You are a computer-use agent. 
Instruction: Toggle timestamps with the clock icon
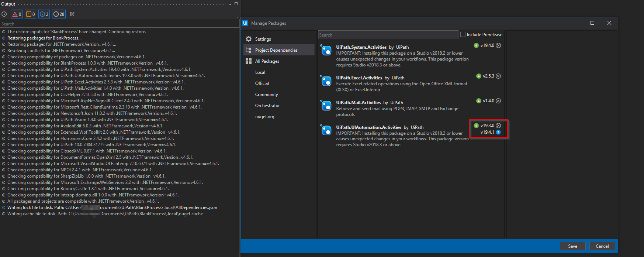(x=4, y=14)
